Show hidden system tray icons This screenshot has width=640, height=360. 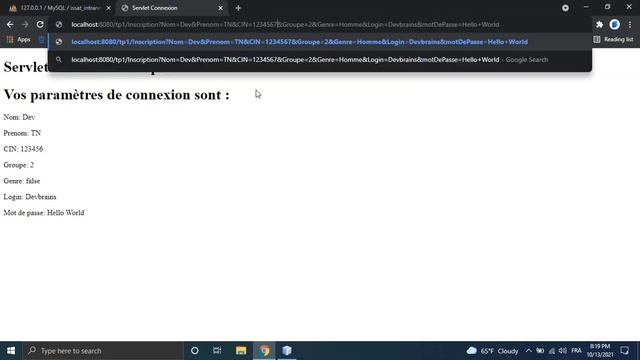529,351
